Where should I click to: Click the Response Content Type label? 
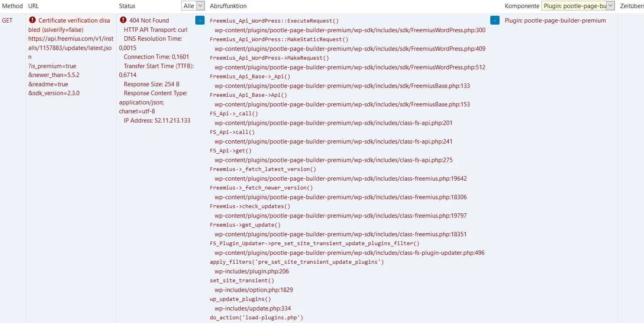[x=156, y=93]
